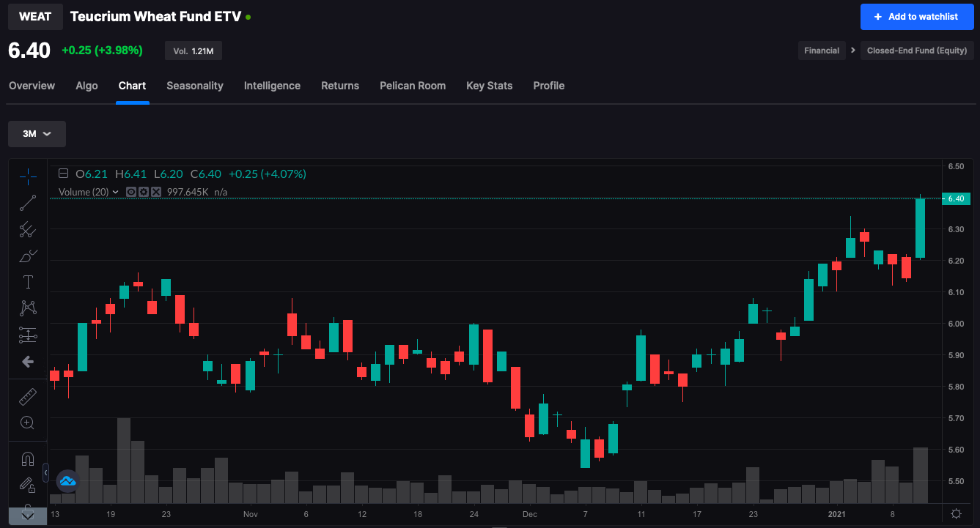
Task: Click the Financial category tag
Action: tap(822, 51)
